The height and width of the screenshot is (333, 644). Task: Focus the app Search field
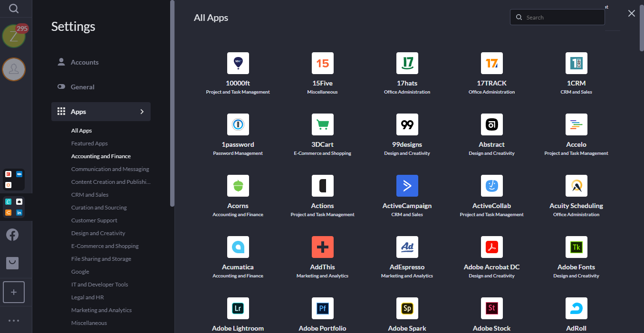(x=557, y=18)
